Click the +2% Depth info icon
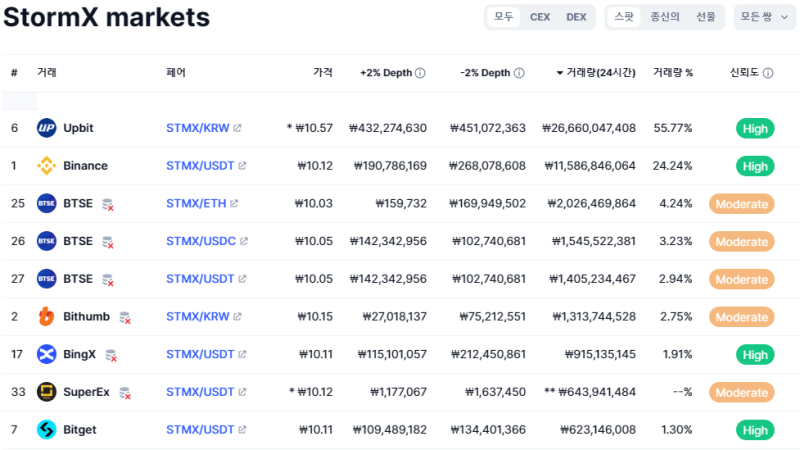Viewport: 800px width, 450px height. coord(420,73)
